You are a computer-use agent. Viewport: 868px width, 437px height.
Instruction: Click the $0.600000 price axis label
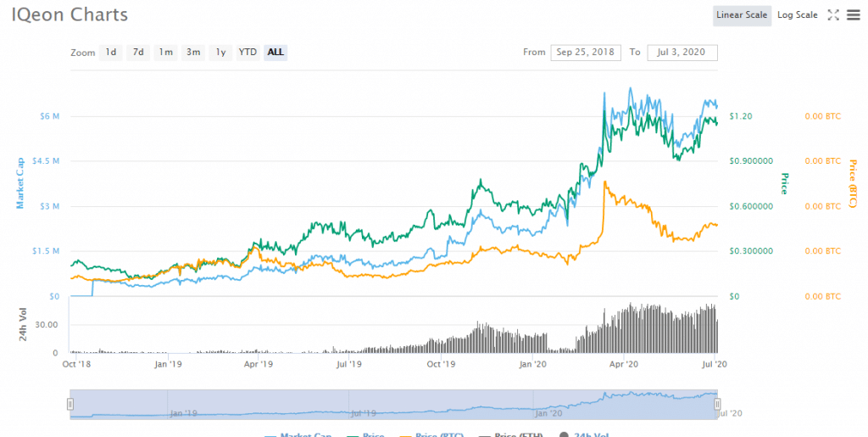point(751,206)
